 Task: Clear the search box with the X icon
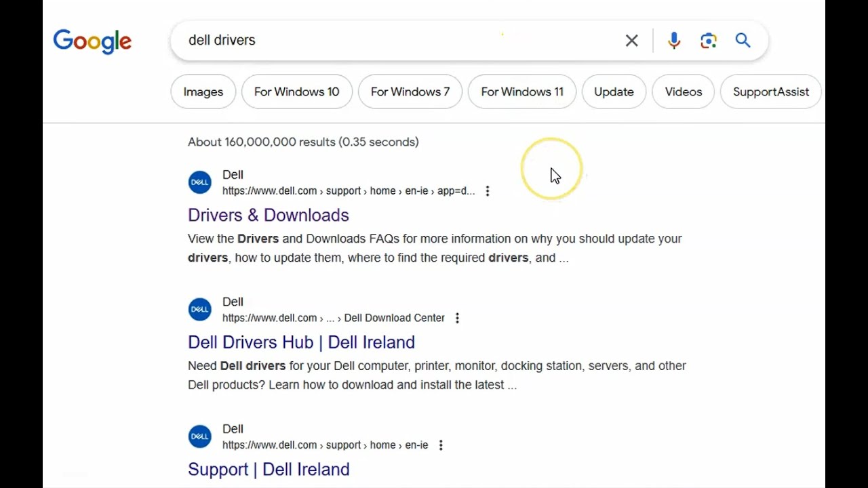(631, 41)
